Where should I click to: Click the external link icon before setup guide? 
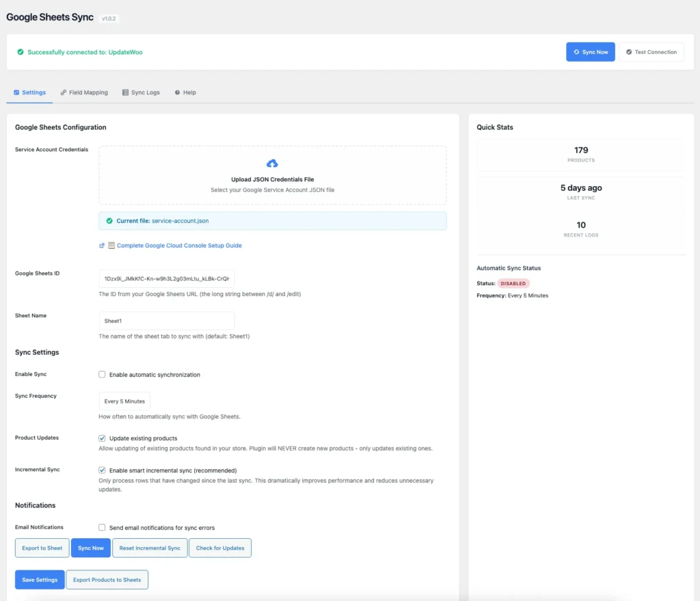(102, 245)
